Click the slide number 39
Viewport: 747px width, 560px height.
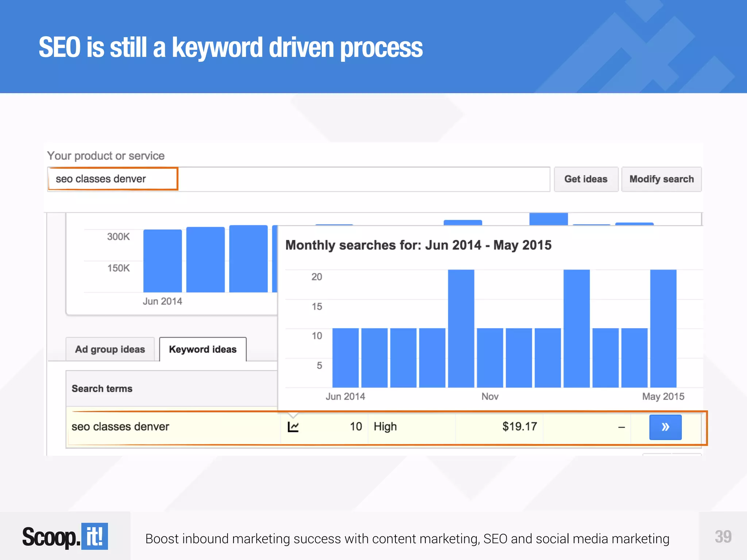(723, 537)
